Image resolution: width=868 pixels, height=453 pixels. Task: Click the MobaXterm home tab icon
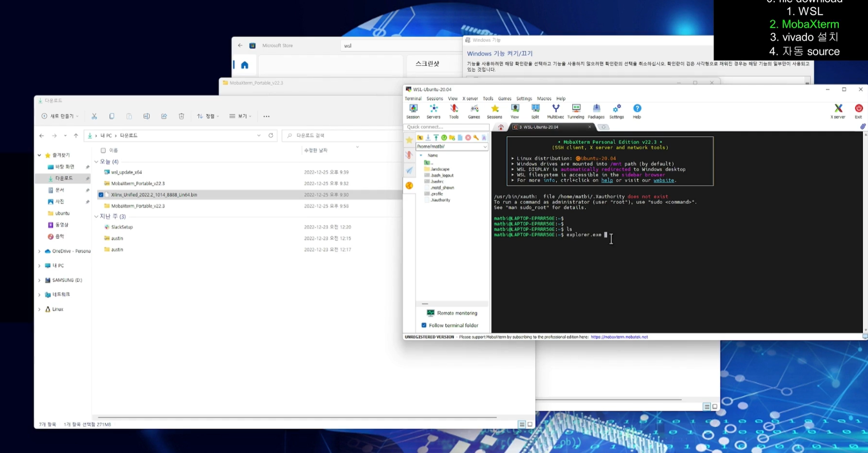tap(501, 127)
